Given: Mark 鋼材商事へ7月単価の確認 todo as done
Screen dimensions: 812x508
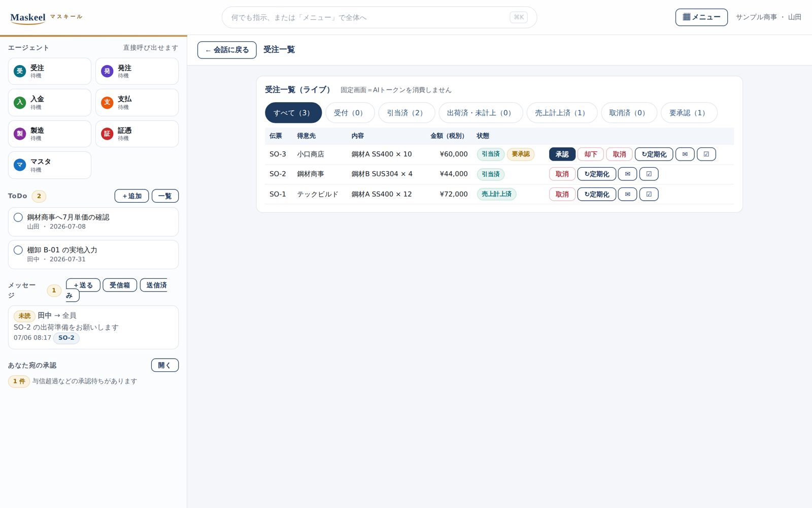Looking at the screenshot, I should tap(18, 217).
